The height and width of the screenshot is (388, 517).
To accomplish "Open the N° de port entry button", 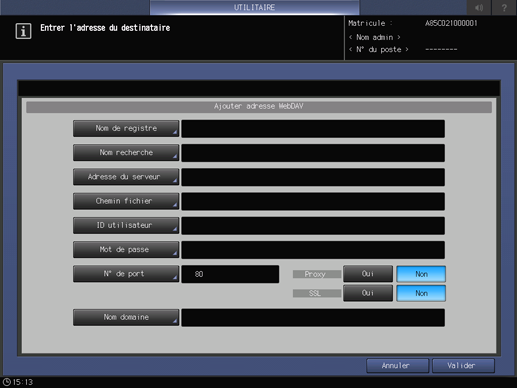I will [x=126, y=274].
